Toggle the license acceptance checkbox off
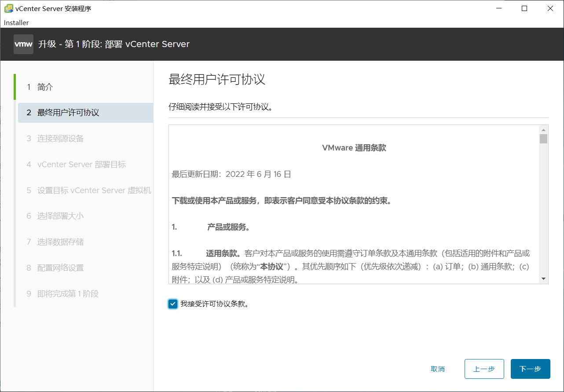564x392 pixels. (x=172, y=304)
